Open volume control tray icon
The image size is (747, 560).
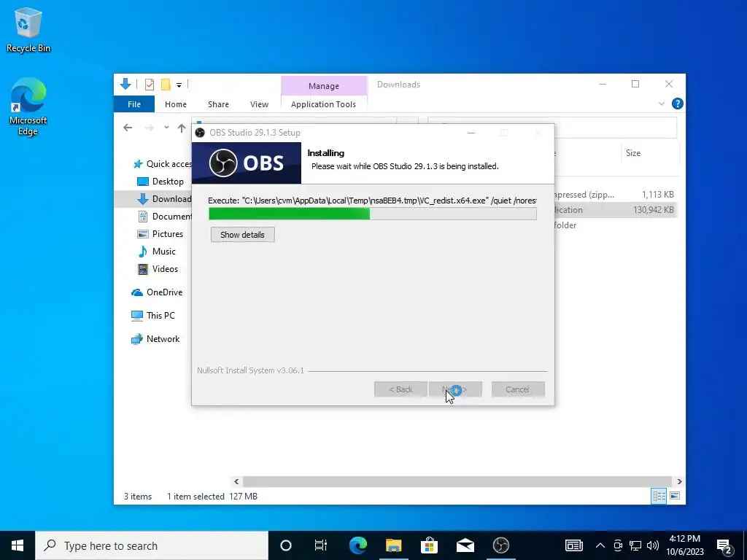(x=653, y=545)
